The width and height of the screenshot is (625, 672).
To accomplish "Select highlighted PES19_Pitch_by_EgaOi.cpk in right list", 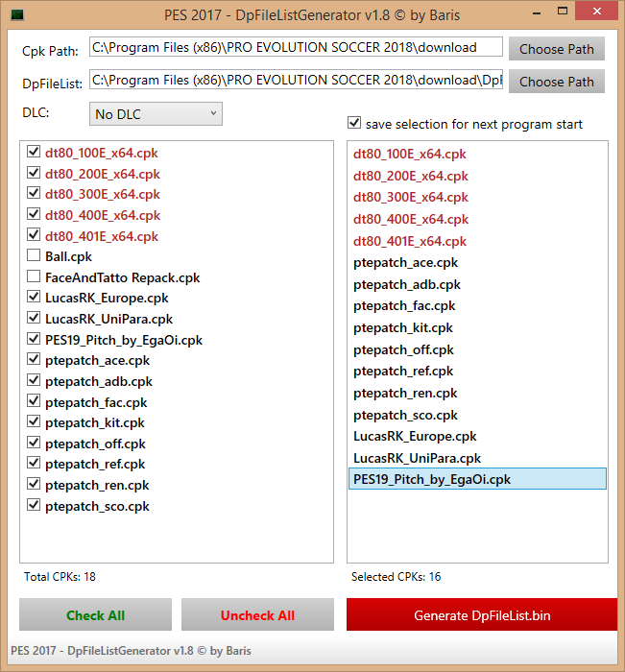I will [x=477, y=479].
